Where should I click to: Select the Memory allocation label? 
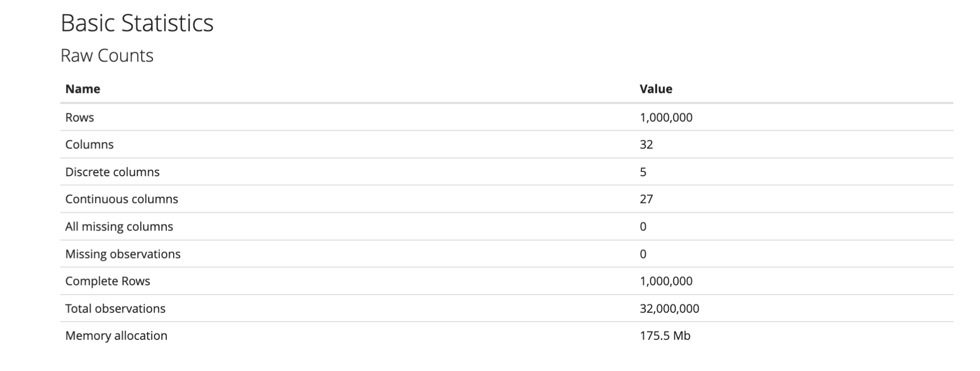pyautogui.click(x=116, y=335)
